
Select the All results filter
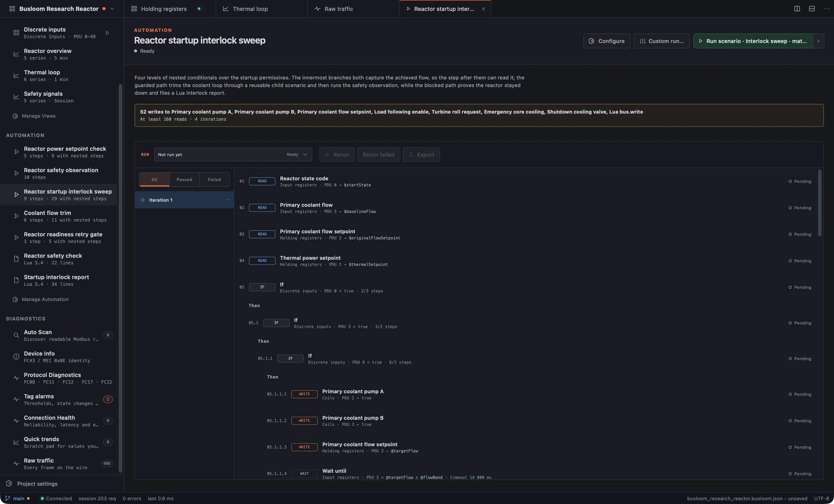click(154, 180)
